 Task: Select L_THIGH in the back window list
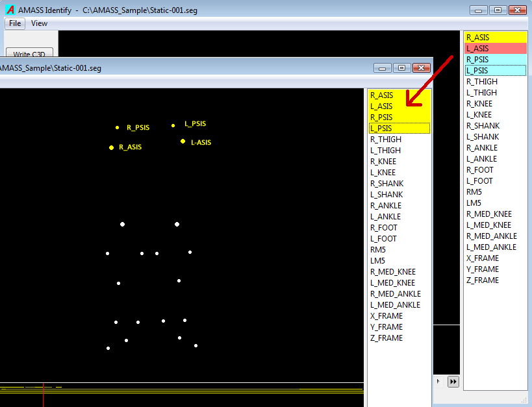click(496, 93)
